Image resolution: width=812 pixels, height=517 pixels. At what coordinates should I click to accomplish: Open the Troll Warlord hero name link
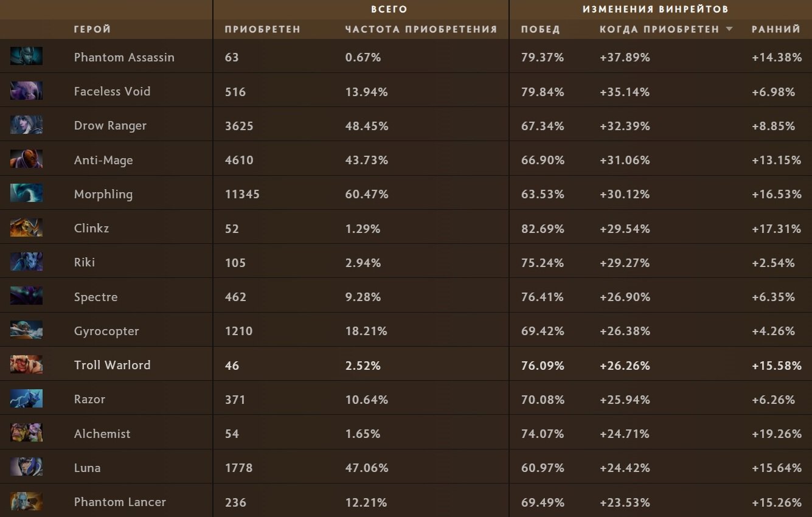(112, 365)
